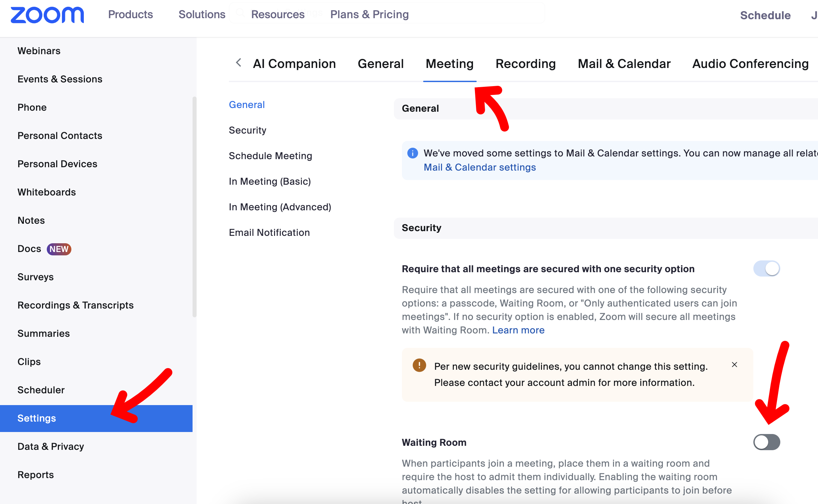Toggle the Waiting Room switch
Screen dimensions: 818x504
[x=766, y=442]
